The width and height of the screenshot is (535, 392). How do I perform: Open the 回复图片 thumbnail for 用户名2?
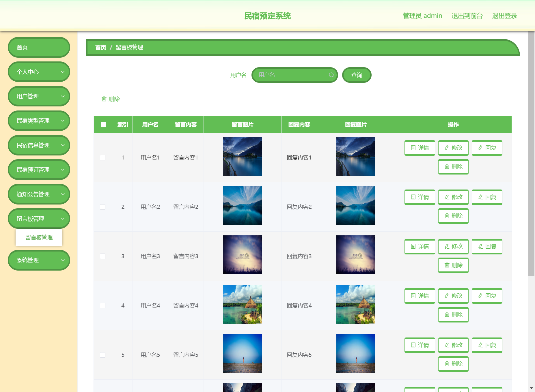click(356, 205)
